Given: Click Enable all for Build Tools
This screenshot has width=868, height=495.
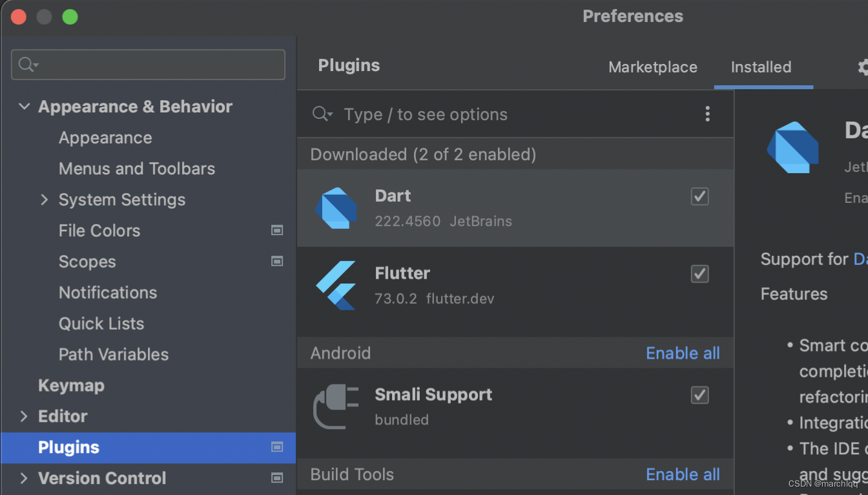Looking at the screenshot, I should pyautogui.click(x=683, y=474).
